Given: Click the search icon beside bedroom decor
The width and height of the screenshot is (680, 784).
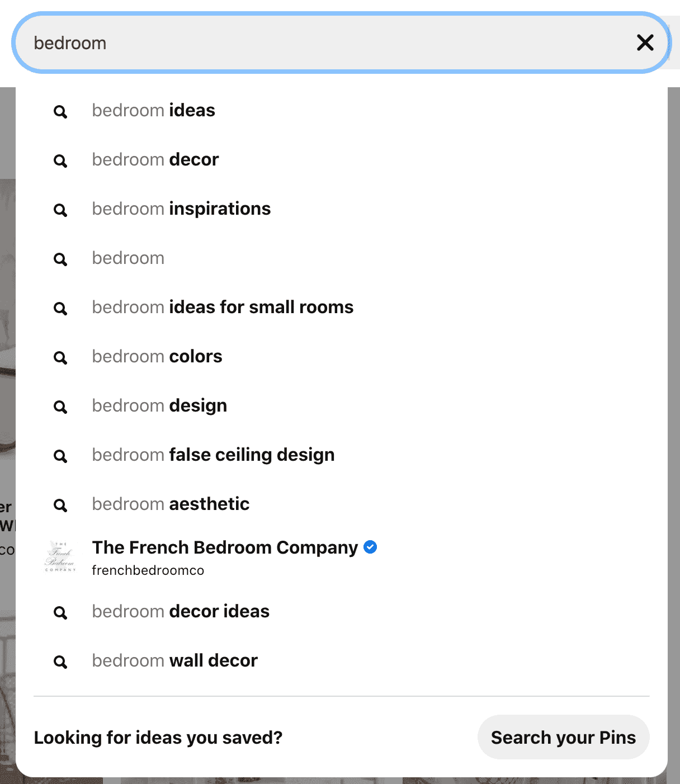Looking at the screenshot, I should 60,160.
